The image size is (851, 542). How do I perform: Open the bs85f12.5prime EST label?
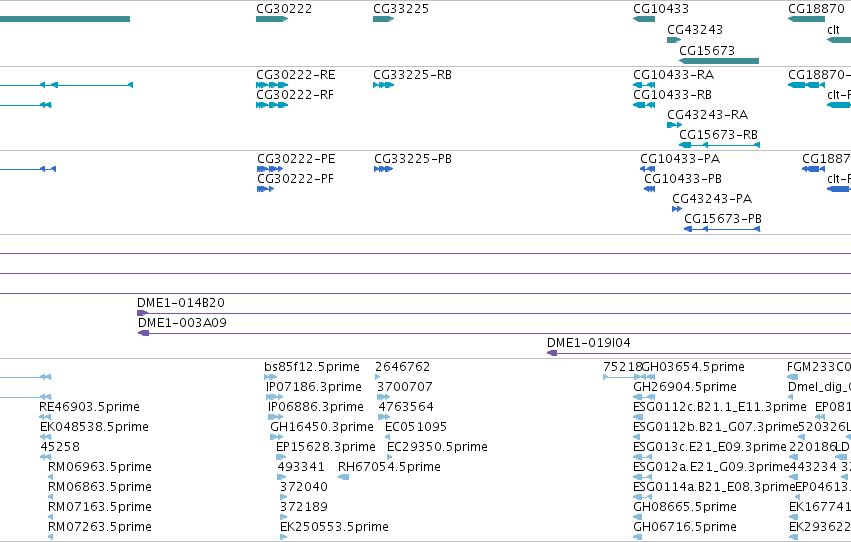pos(312,367)
